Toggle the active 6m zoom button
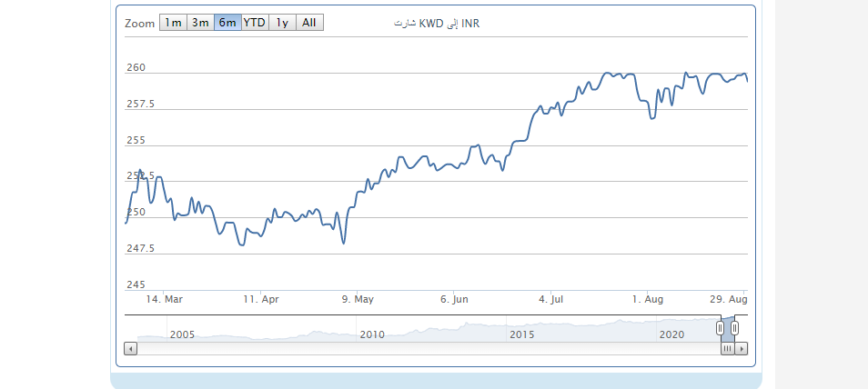 [x=227, y=23]
